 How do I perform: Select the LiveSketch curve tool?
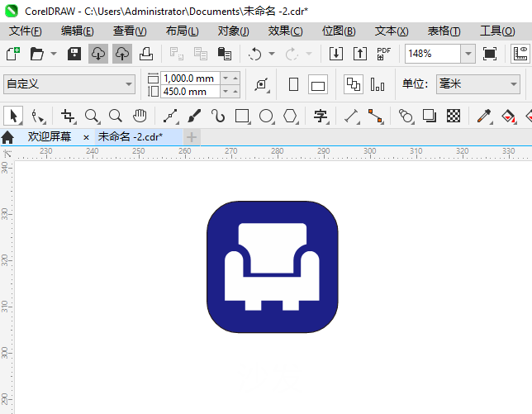point(218,116)
